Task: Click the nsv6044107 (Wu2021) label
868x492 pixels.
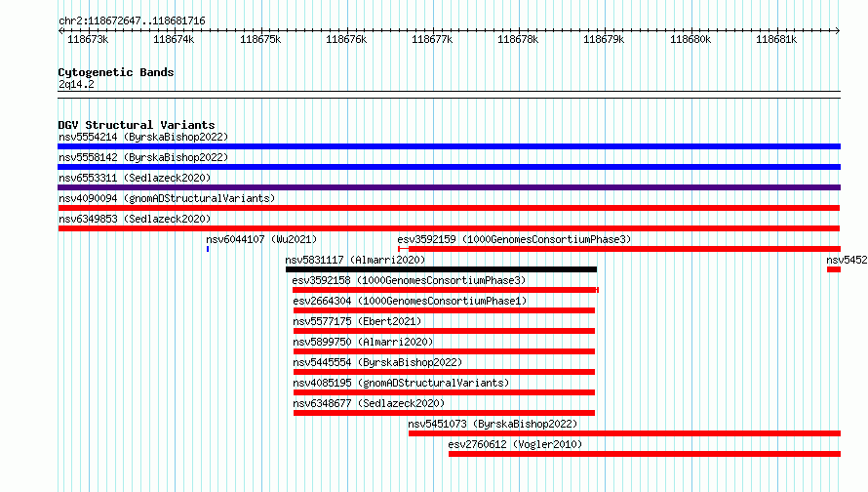Action: coord(261,239)
